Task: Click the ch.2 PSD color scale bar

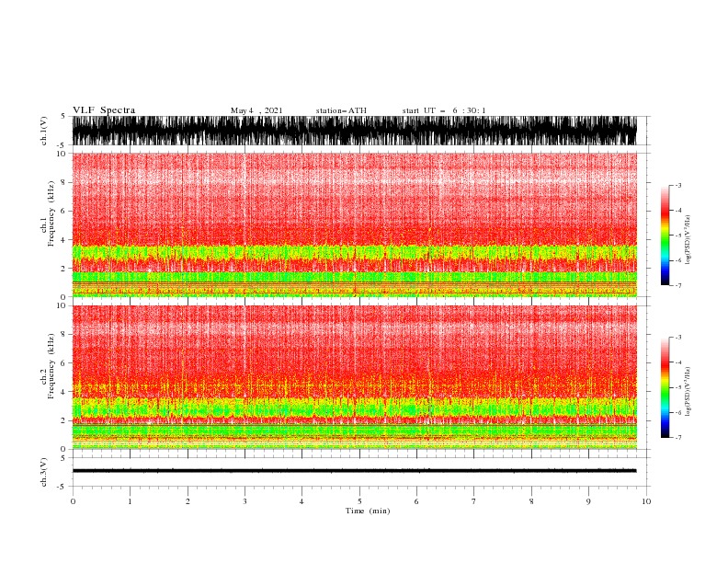Action: [x=665, y=387]
